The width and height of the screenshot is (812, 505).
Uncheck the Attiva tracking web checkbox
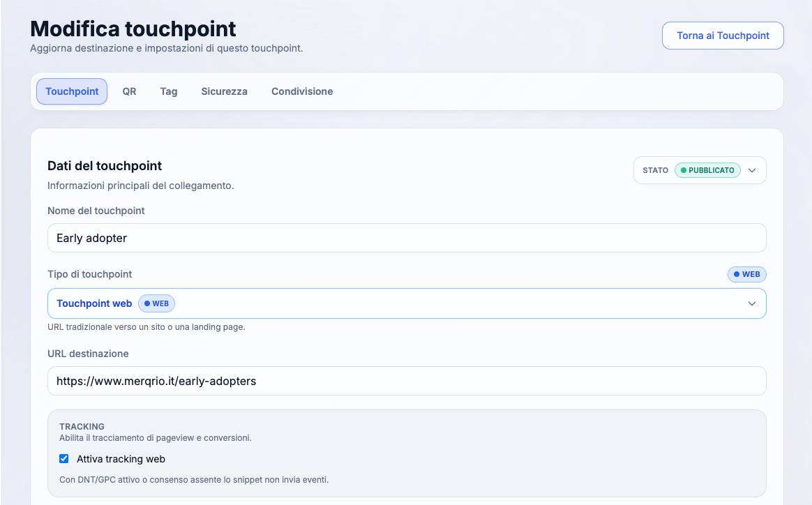coord(64,459)
